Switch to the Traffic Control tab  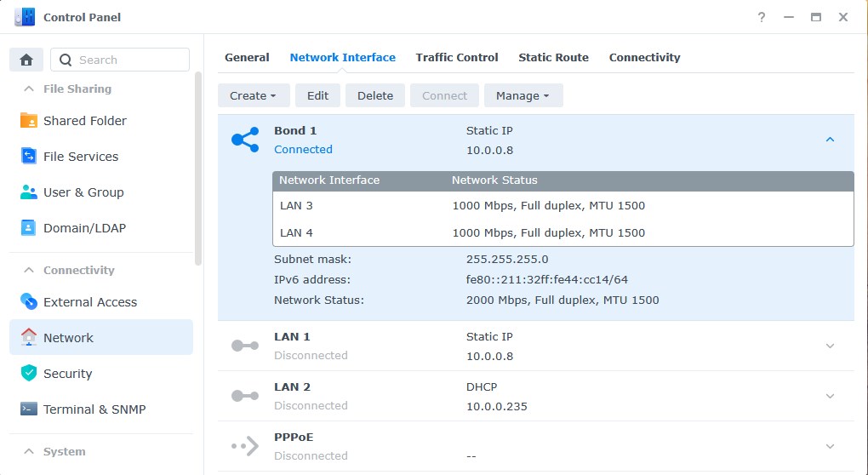point(457,57)
